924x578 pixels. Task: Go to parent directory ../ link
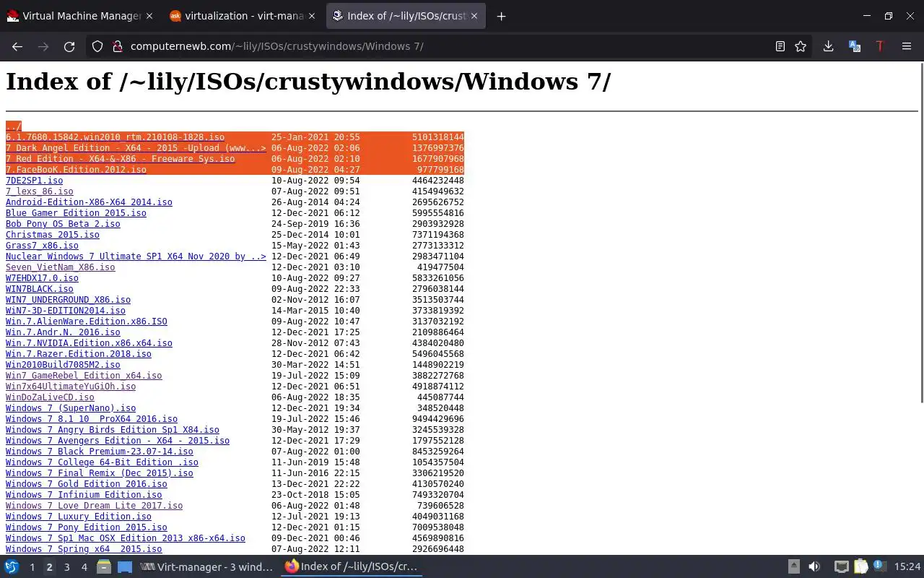pos(14,126)
